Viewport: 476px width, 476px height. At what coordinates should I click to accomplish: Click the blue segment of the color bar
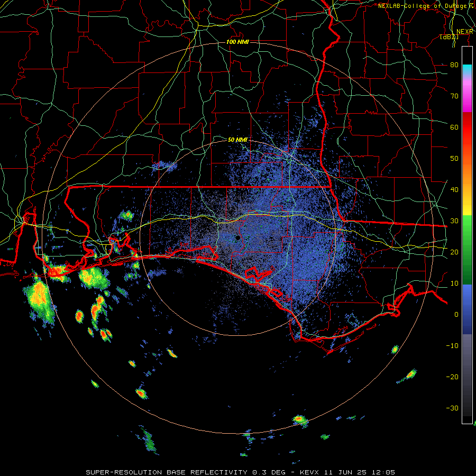pyautogui.click(x=467, y=309)
